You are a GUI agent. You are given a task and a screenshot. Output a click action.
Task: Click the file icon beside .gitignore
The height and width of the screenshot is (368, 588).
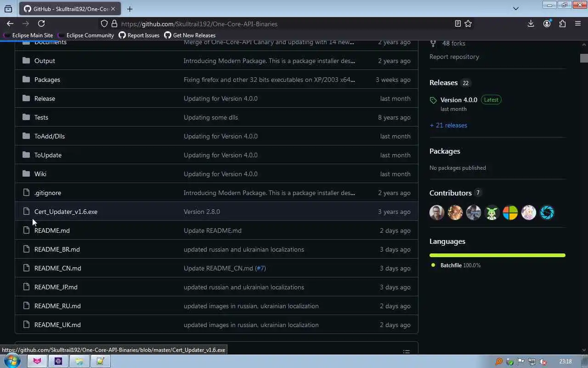(26, 192)
